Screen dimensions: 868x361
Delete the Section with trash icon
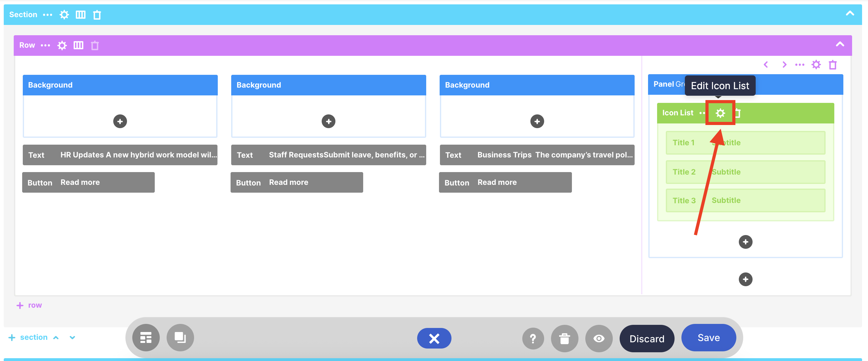pyautogui.click(x=97, y=15)
